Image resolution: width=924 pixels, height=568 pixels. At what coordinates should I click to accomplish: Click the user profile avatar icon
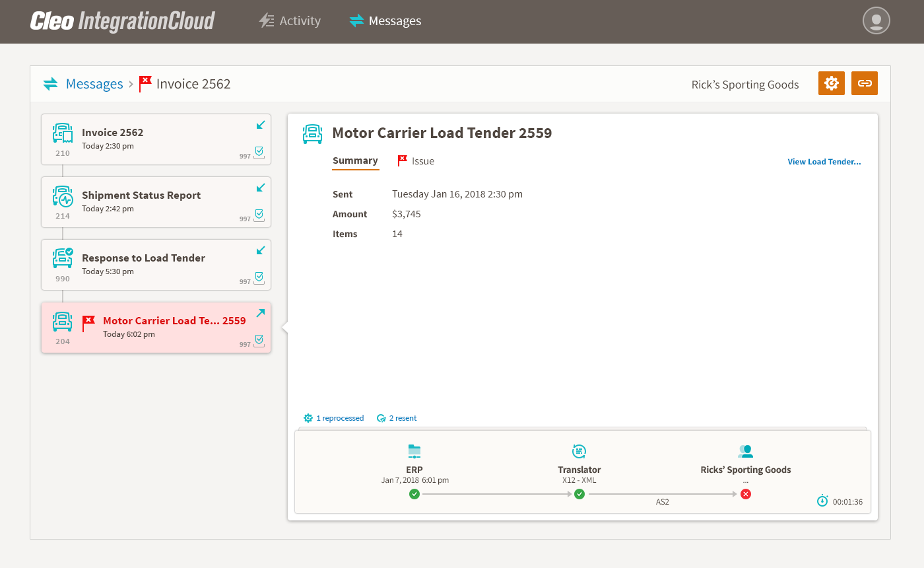[876, 20]
